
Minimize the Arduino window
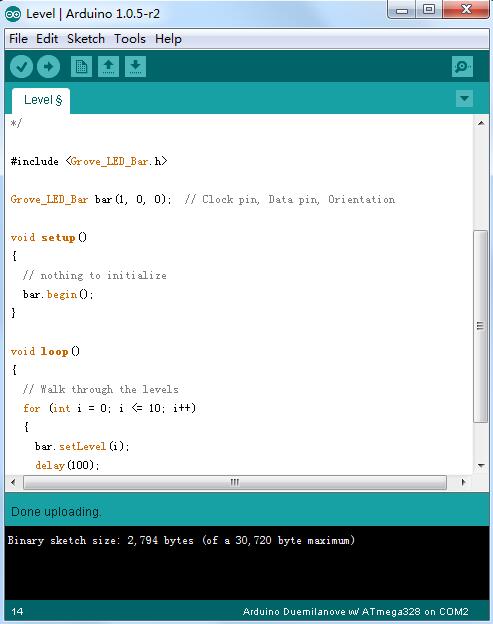click(x=402, y=10)
